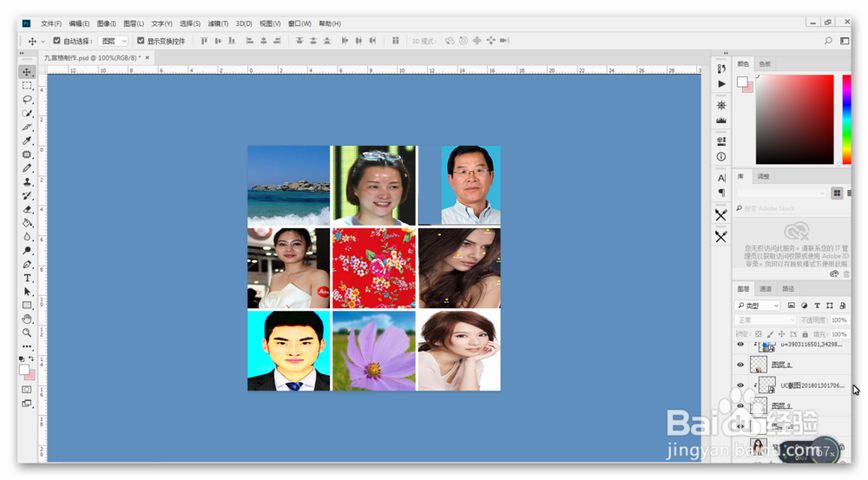The width and height of the screenshot is (868, 480).
Task: Filter layers by adjustment layer icon
Action: [805, 306]
